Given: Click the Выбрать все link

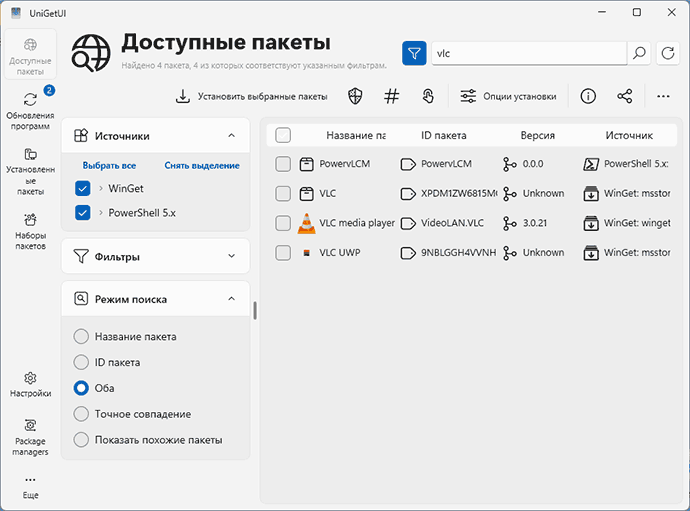Looking at the screenshot, I should click(109, 165).
